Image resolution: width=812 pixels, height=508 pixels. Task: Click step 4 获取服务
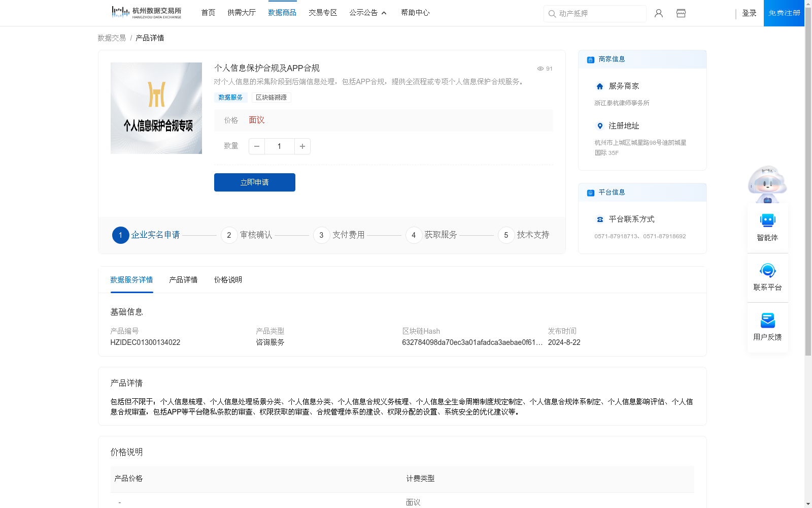click(431, 235)
